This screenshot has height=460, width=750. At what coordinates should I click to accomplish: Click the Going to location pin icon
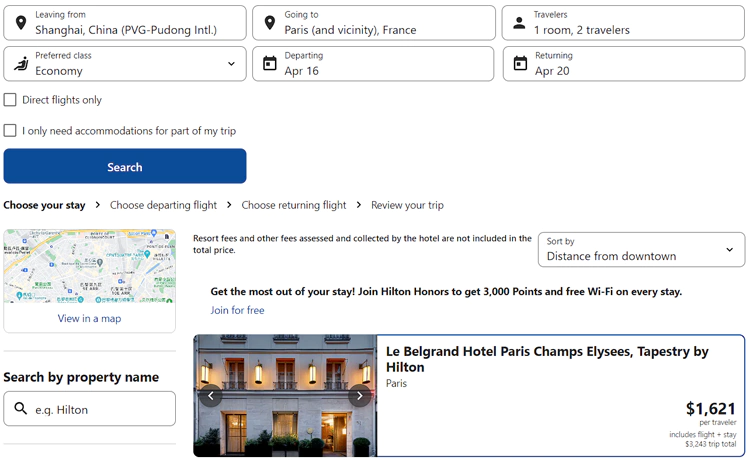tap(270, 23)
